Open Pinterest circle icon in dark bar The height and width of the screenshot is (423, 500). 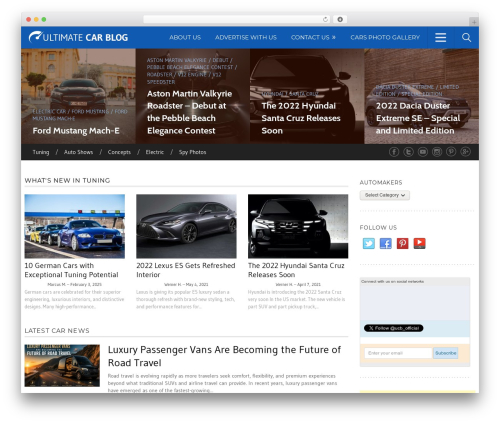(451, 152)
